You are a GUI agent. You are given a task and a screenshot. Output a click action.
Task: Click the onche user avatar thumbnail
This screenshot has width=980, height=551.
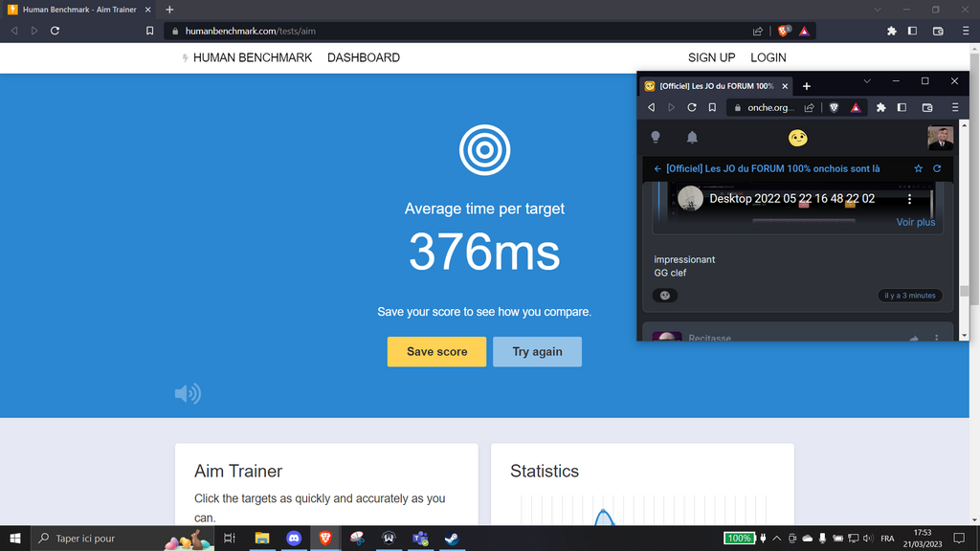[940, 138]
